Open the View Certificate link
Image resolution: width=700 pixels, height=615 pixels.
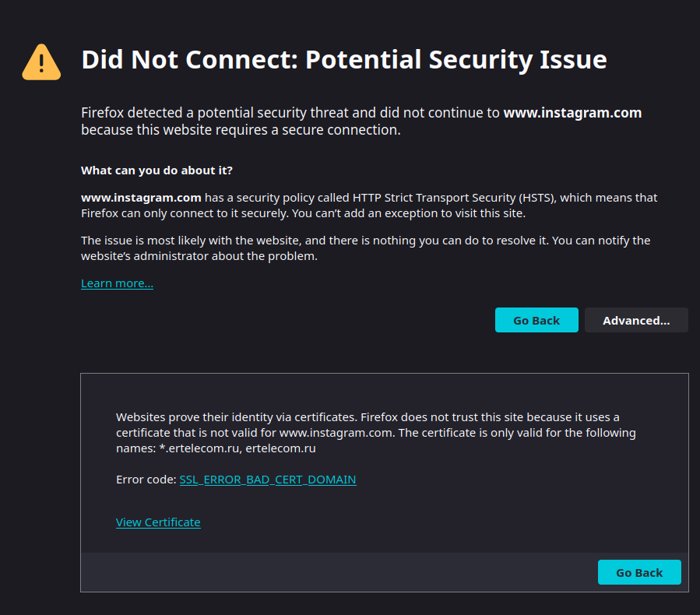(x=158, y=522)
